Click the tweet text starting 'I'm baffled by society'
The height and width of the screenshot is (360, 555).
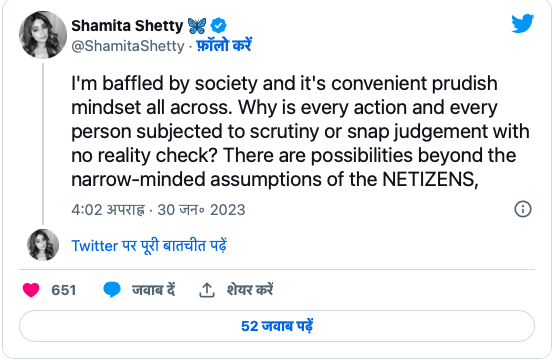(301, 131)
